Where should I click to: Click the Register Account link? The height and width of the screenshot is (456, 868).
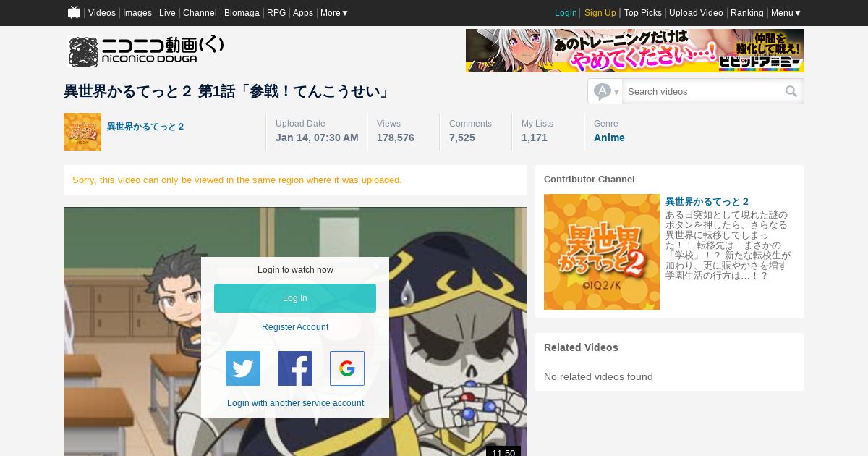(295, 327)
